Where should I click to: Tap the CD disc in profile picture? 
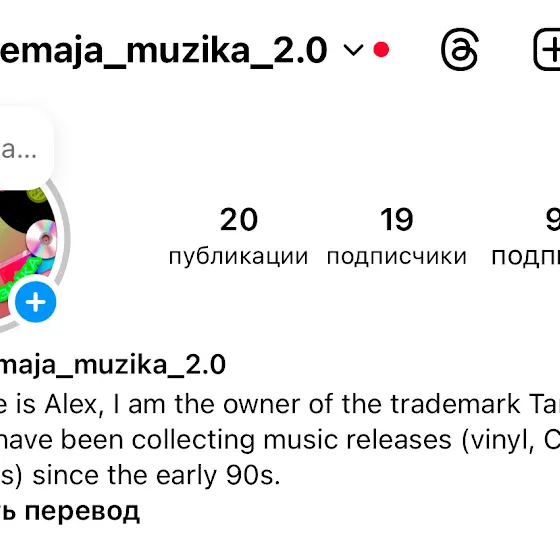42,238
